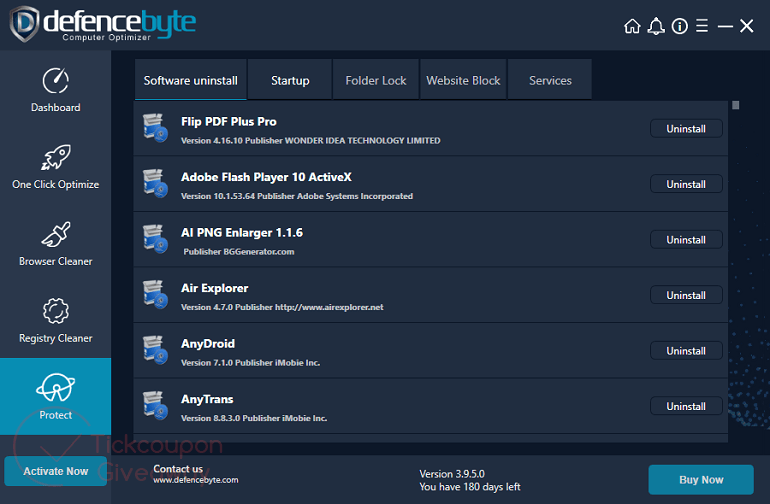Click the defencebyte shield logo
770x504 pixels.
(24, 24)
